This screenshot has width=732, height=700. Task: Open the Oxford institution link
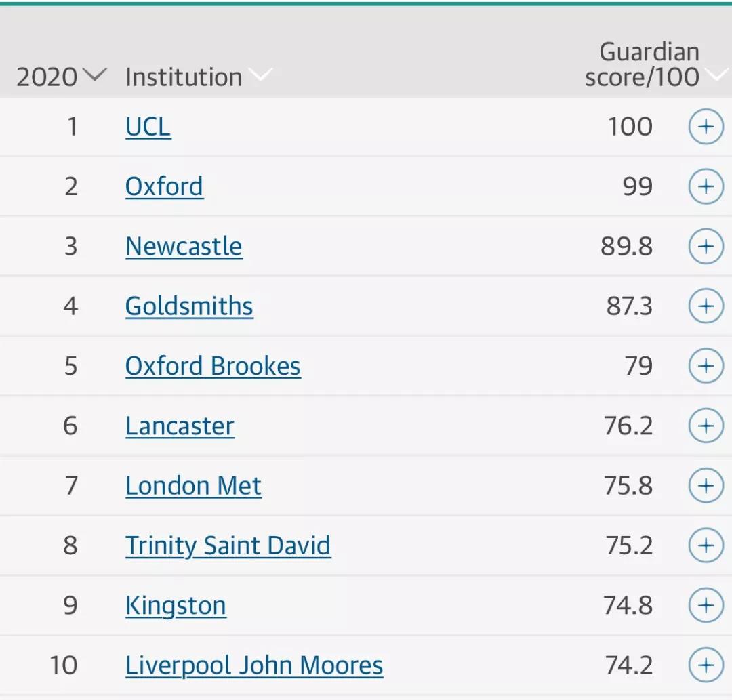[x=164, y=186]
